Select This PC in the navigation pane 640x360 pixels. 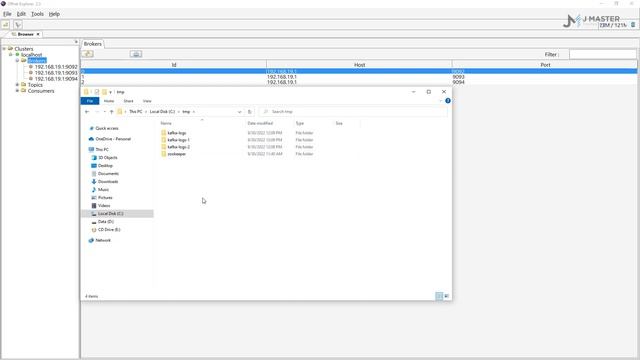(102, 149)
